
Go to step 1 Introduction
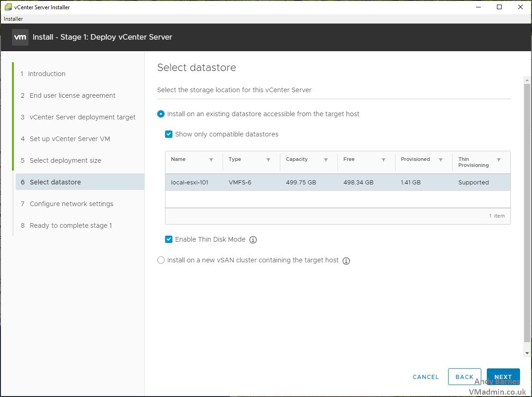[43, 74]
